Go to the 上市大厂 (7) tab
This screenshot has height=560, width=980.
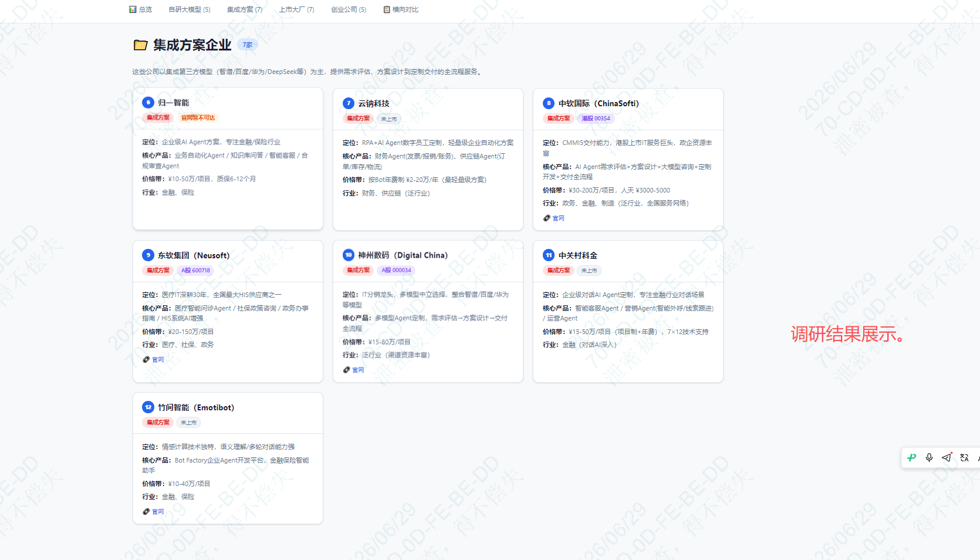click(296, 9)
